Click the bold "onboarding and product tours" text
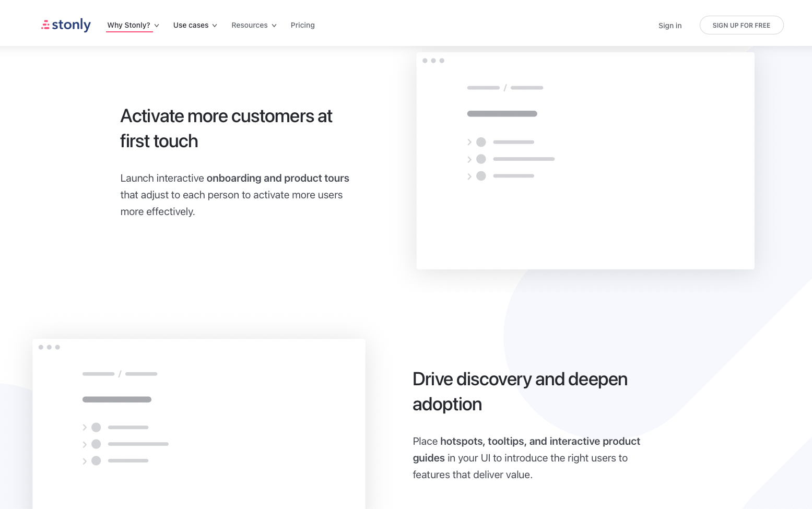This screenshot has width=812, height=509. [x=278, y=178]
